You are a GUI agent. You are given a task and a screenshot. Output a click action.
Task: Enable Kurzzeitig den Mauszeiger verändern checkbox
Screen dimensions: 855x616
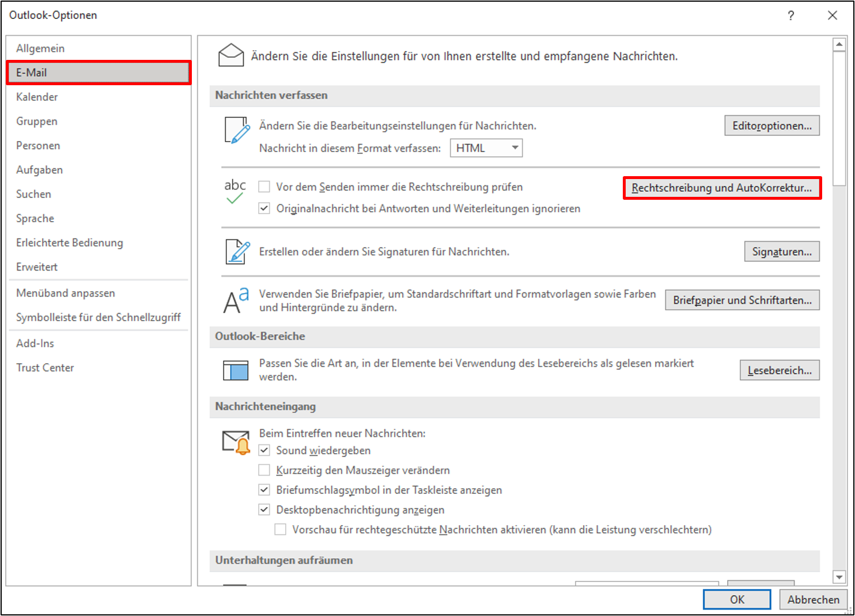pyautogui.click(x=264, y=470)
